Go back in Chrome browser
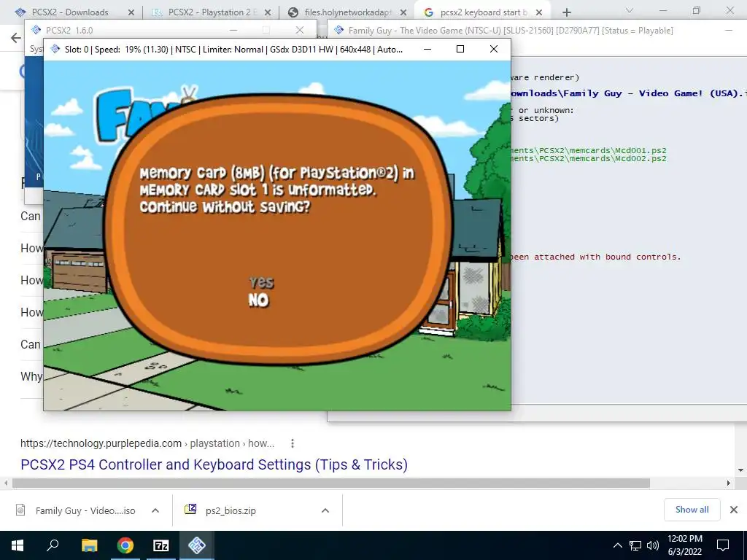 (x=16, y=38)
